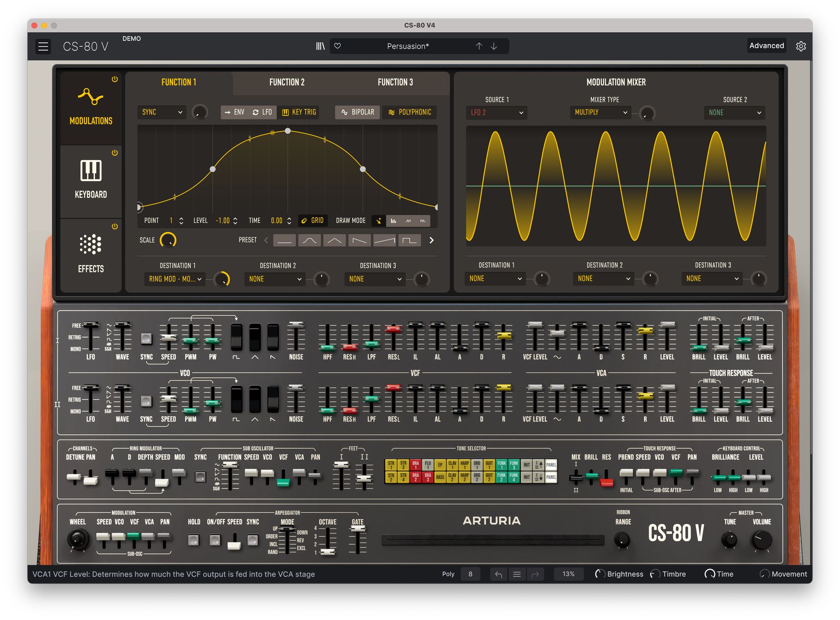This screenshot has width=840, height=620.
Task: Switch to the Function 3 tab
Action: (x=395, y=82)
